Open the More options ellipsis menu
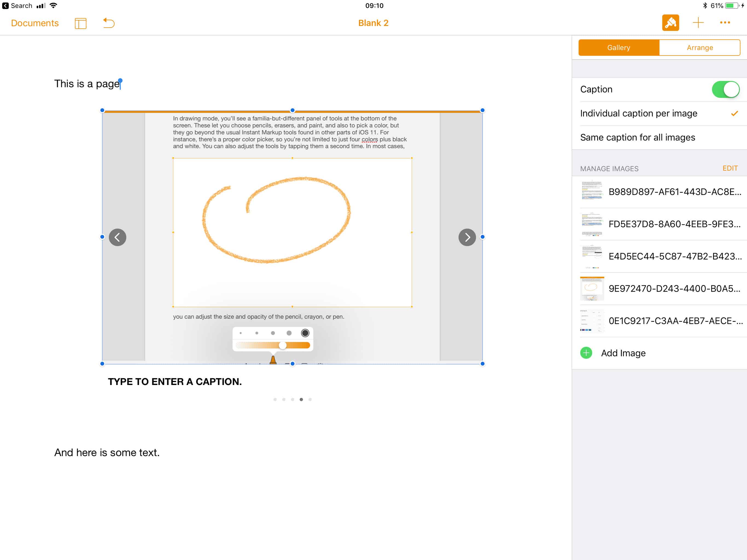The height and width of the screenshot is (560, 747). pyautogui.click(x=725, y=23)
